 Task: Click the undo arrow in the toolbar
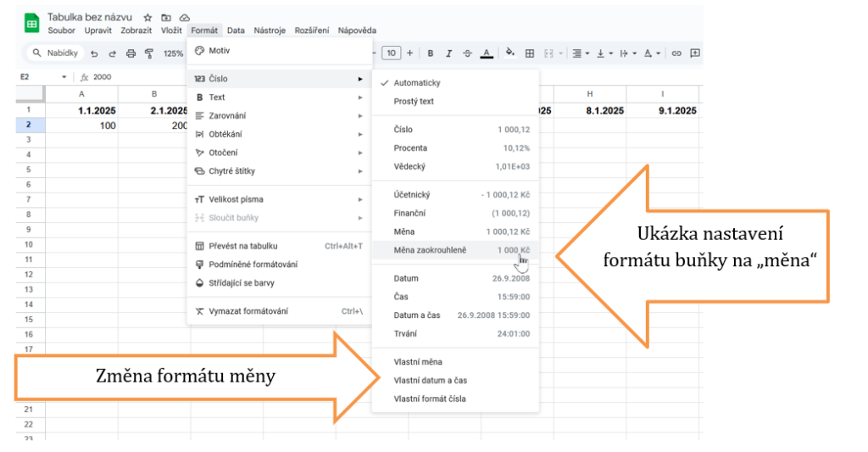pos(95,53)
